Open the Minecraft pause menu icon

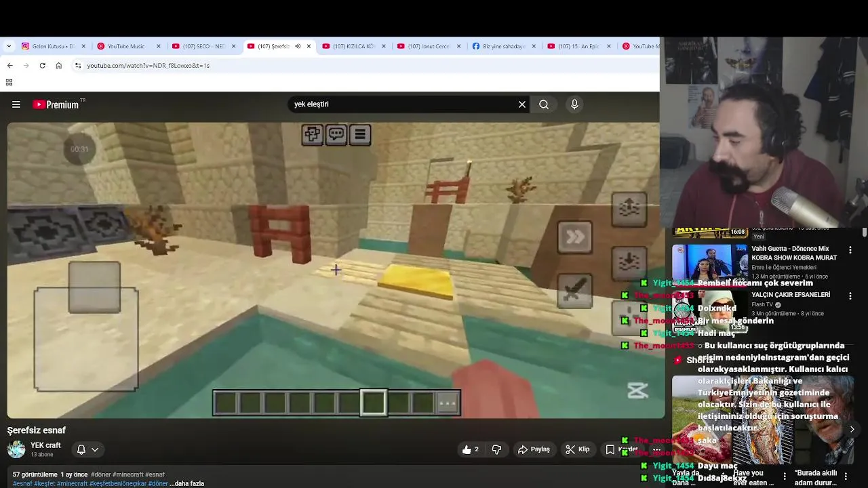click(x=360, y=134)
